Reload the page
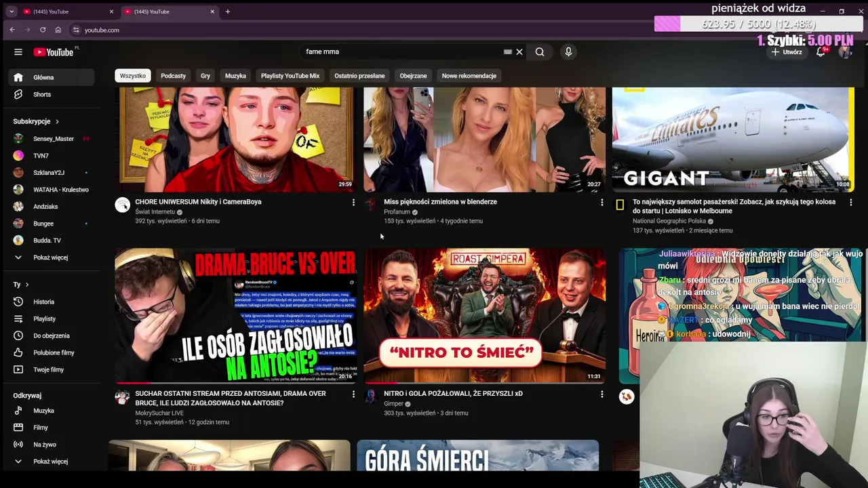 pos(43,30)
